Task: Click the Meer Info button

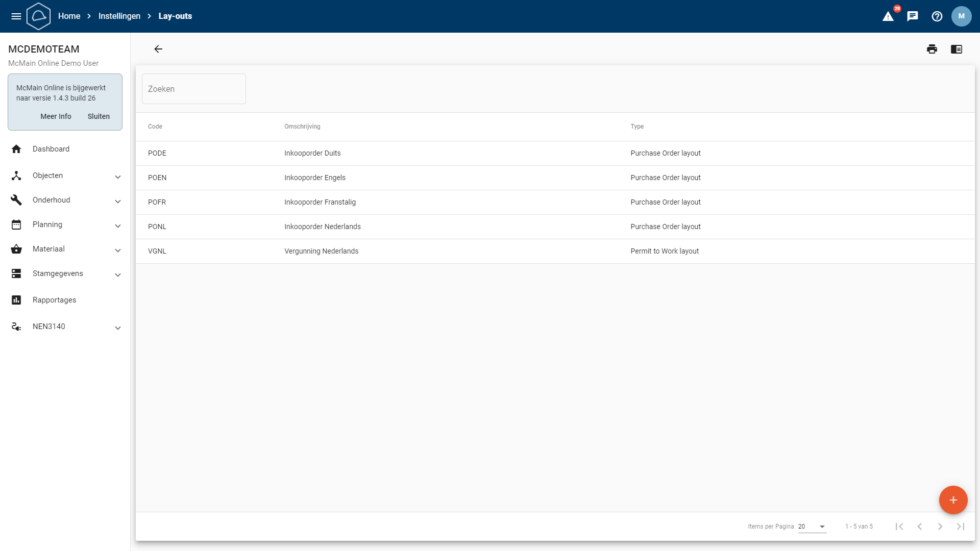Action: (56, 116)
